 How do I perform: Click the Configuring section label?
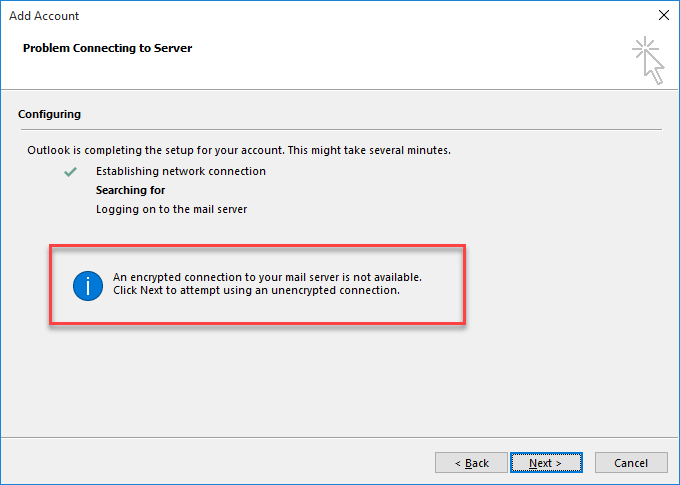[x=49, y=114]
